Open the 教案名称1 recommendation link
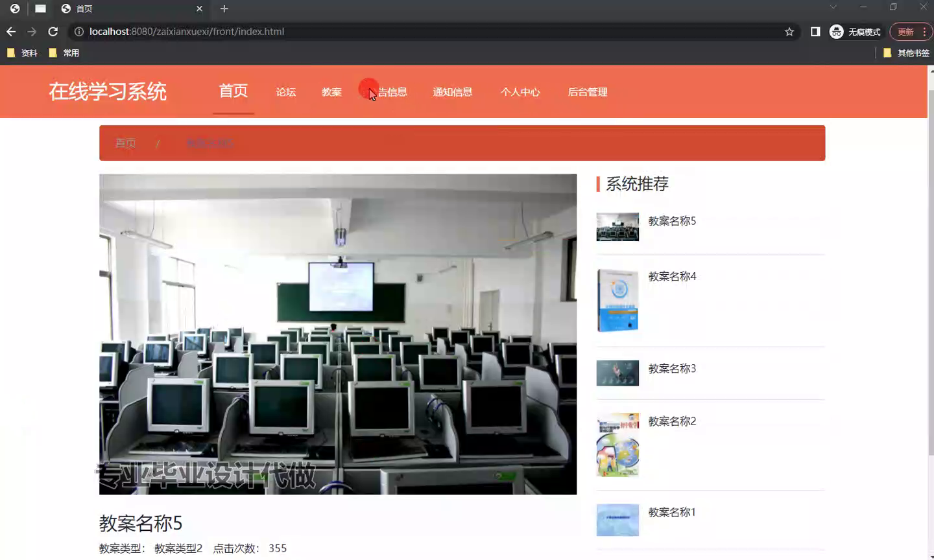 672,512
